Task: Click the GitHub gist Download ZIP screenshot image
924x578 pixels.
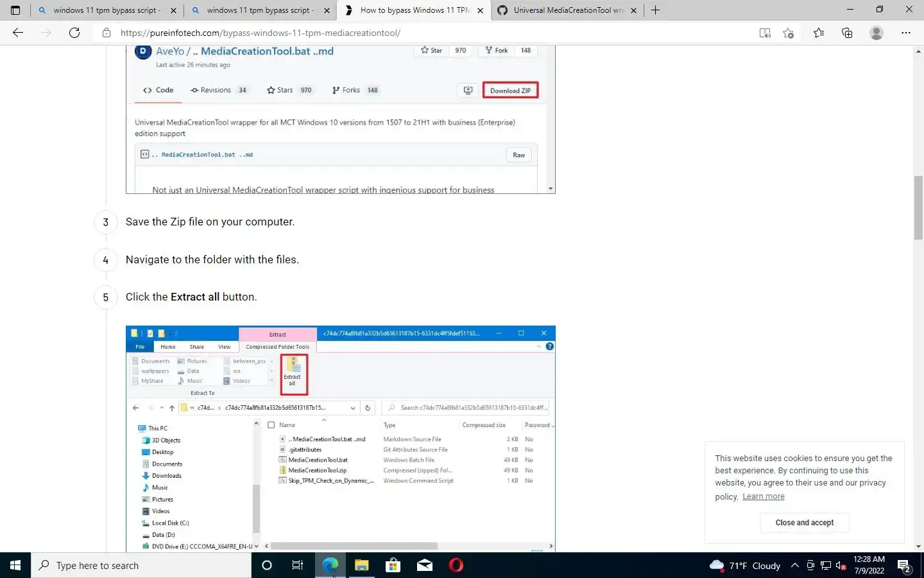Action: [x=341, y=119]
